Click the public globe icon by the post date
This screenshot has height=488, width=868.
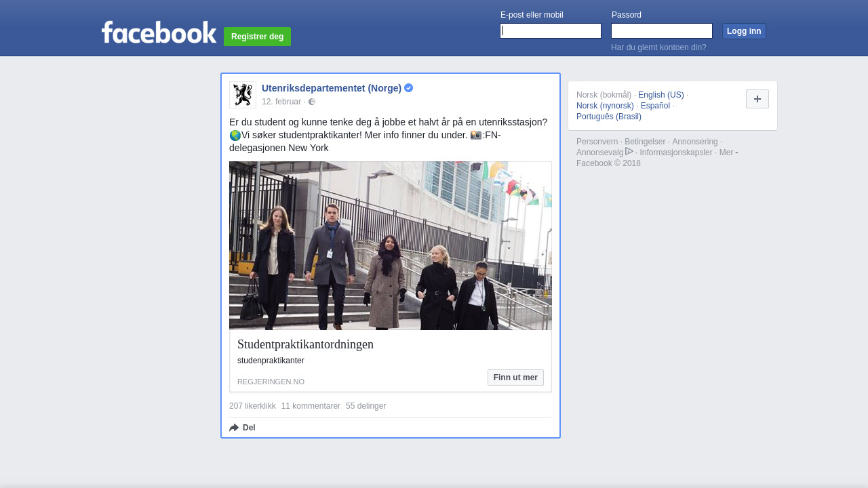click(x=312, y=102)
